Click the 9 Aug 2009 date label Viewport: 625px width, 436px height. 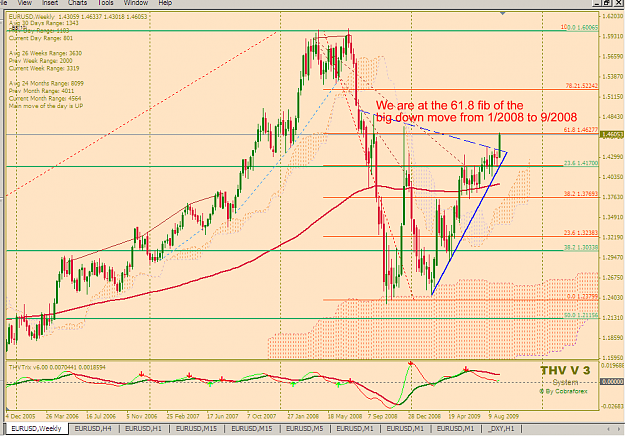pyautogui.click(x=504, y=416)
